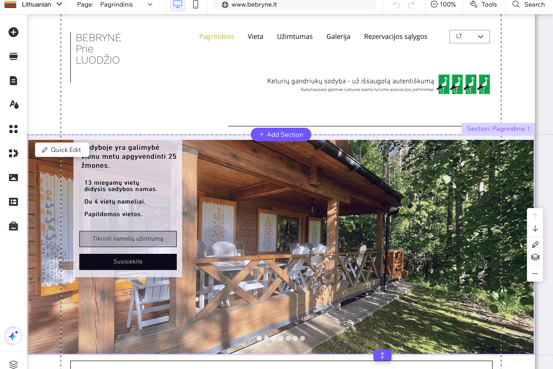
Task: Redo the last action
Action: point(411,5)
